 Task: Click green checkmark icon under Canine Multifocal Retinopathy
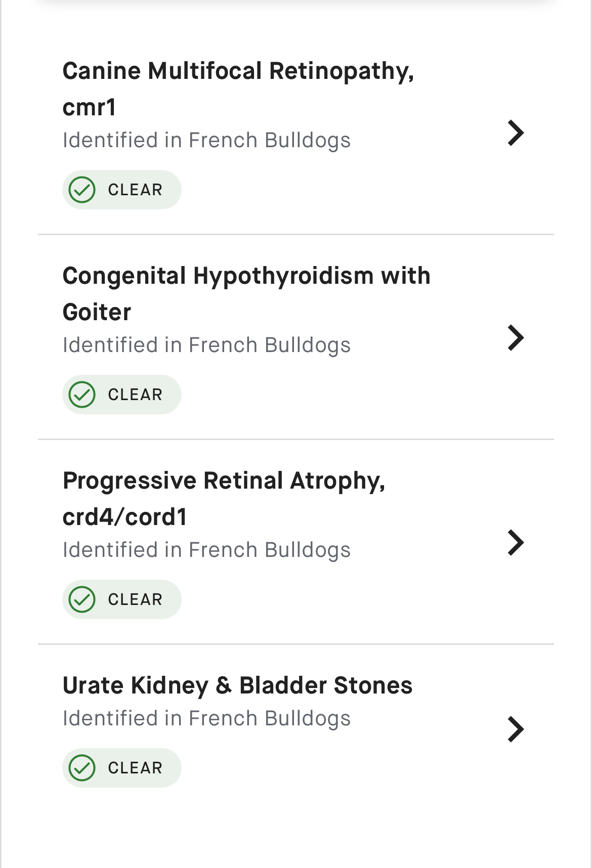pos(82,190)
